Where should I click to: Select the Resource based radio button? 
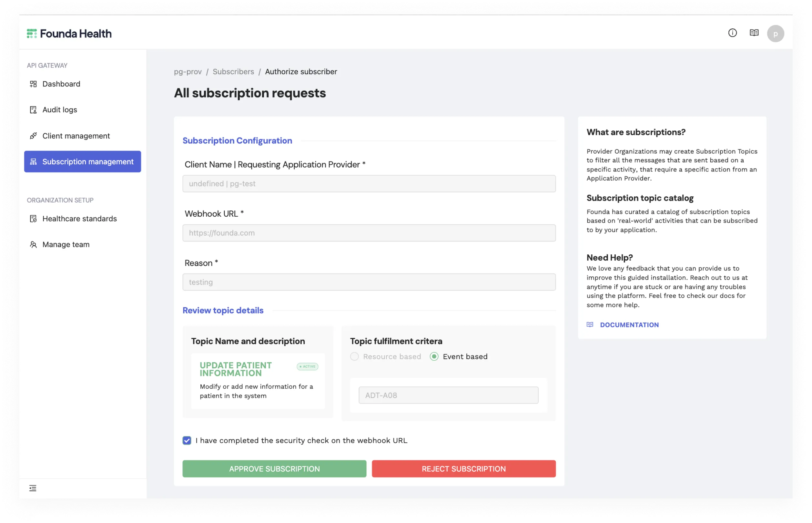coord(354,357)
